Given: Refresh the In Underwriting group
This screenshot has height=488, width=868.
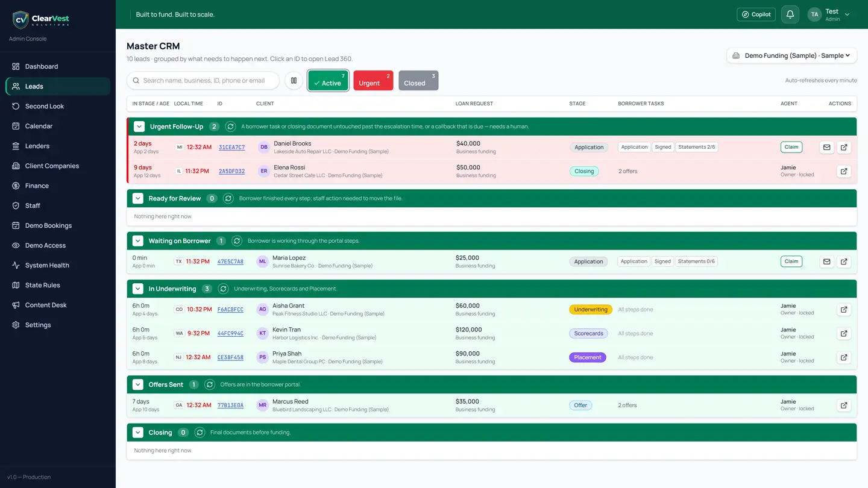Looking at the screenshot, I should click(x=223, y=289).
